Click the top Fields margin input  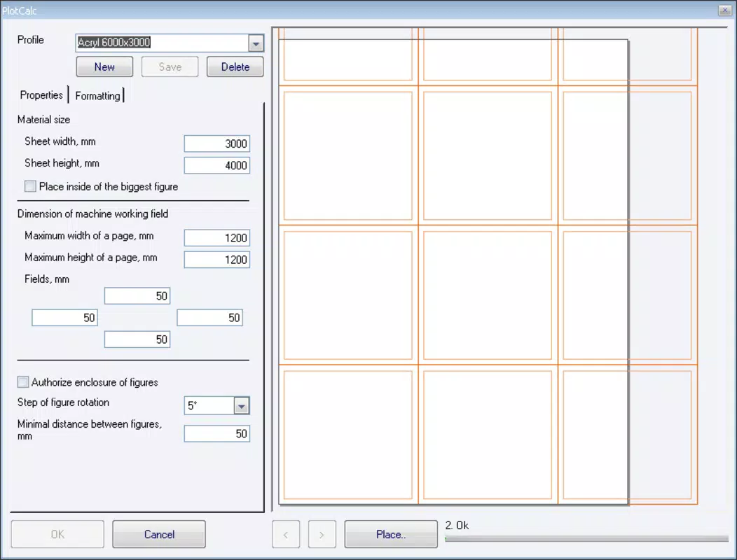point(137,296)
